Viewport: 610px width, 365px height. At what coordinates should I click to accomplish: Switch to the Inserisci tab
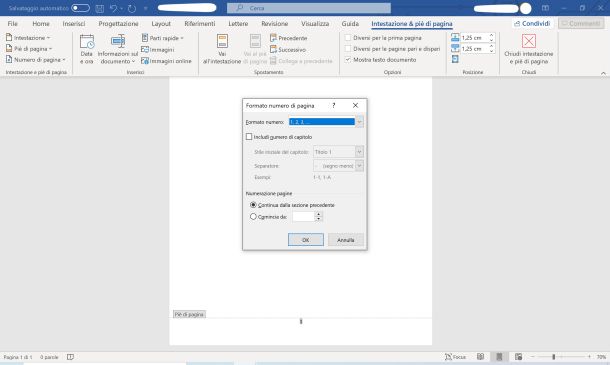[x=74, y=23]
